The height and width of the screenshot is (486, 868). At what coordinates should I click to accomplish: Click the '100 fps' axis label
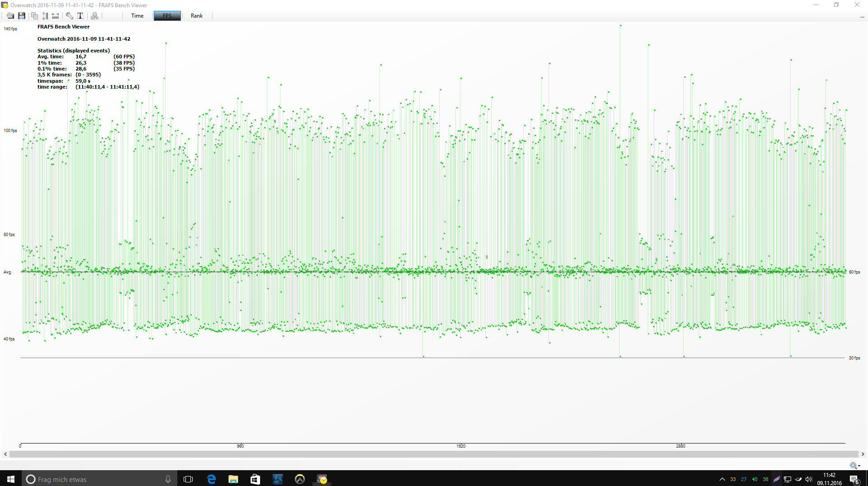click(10, 131)
